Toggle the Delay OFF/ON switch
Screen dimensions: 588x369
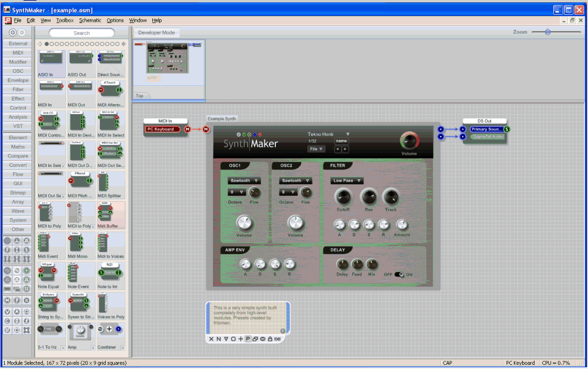[x=399, y=274]
